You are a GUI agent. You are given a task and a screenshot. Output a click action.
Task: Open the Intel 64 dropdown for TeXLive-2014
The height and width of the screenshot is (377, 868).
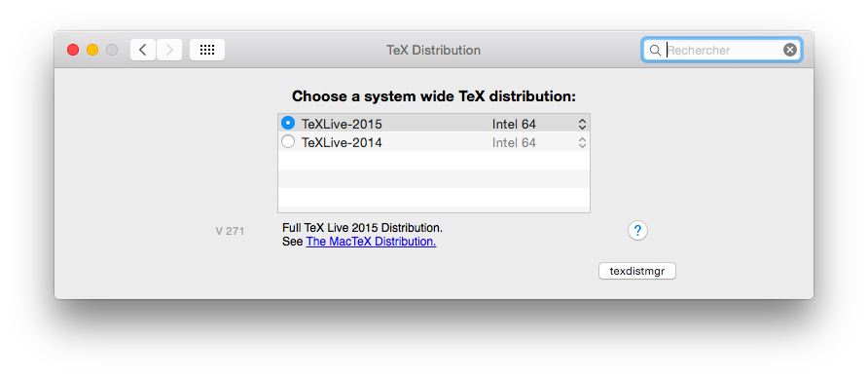click(x=539, y=142)
